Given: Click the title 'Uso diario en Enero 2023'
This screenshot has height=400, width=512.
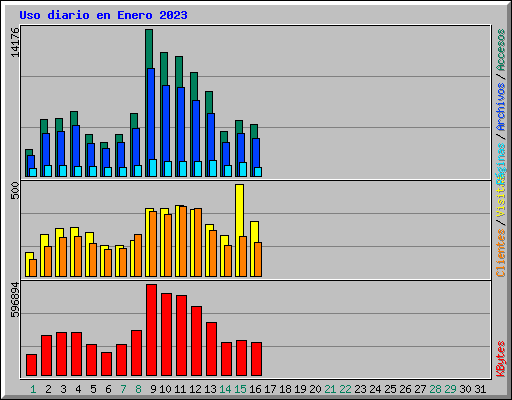Looking at the screenshot, I should pos(103,15).
